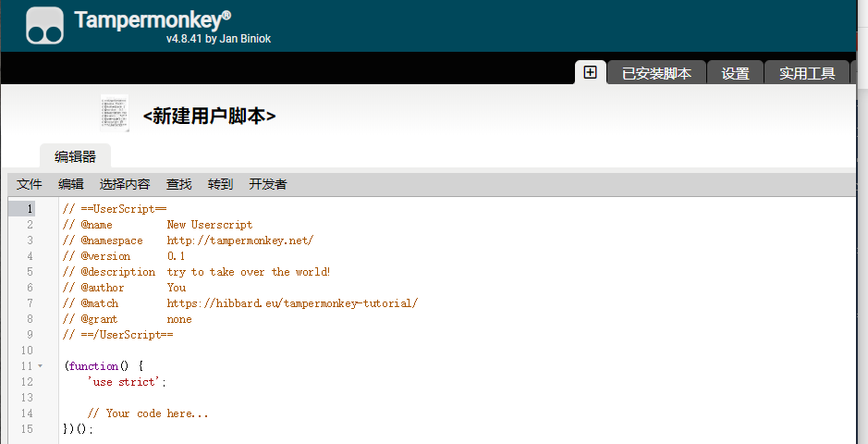This screenshot has height=444, width=868.
Task: Switch to the 已安装脚本 tab
Action: click(656, 73)
